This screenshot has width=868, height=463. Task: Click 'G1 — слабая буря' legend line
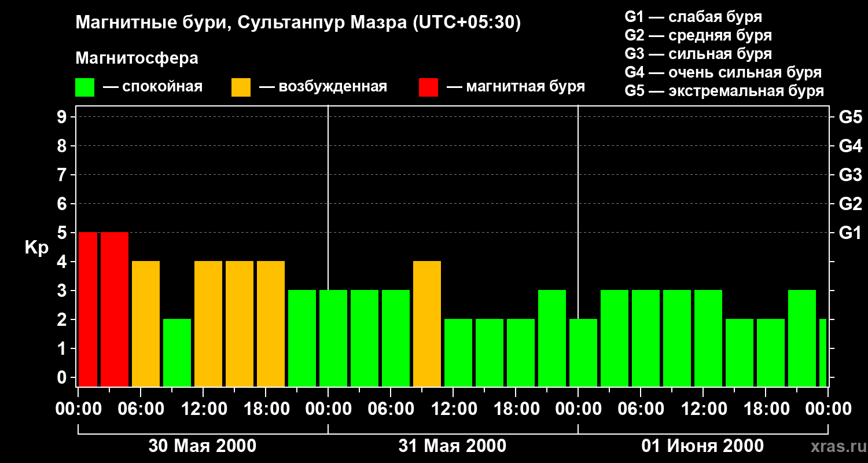click(693, 17)
